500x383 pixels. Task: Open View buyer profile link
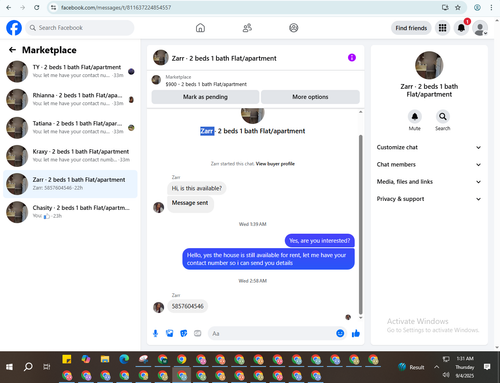tap(275, 164)
